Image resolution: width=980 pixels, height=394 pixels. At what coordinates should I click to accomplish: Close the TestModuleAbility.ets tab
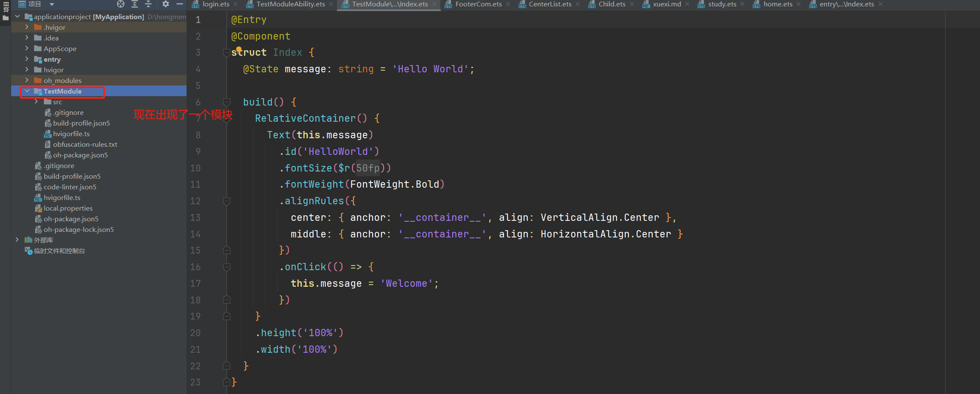pyautogui.click(x=331, y=4)
